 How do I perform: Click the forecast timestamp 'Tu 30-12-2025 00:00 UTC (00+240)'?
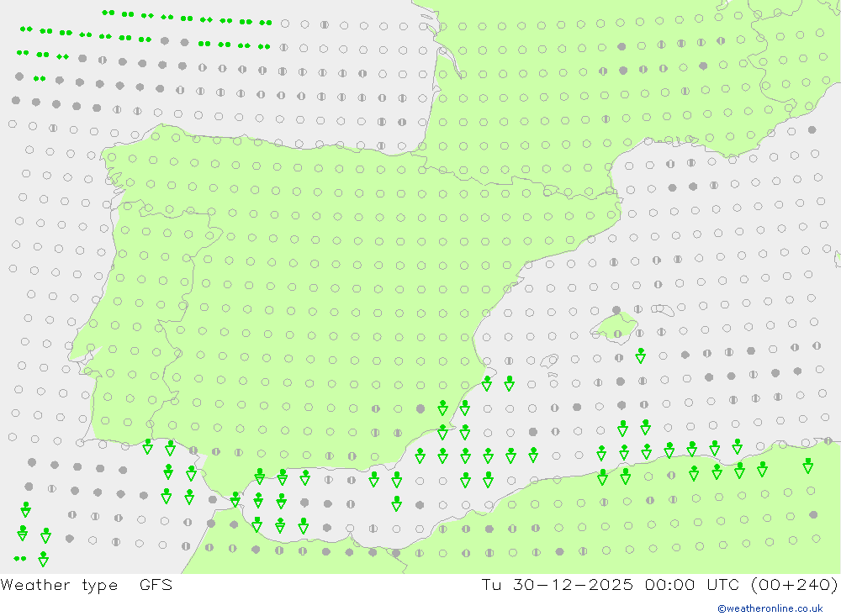point(659,584)
